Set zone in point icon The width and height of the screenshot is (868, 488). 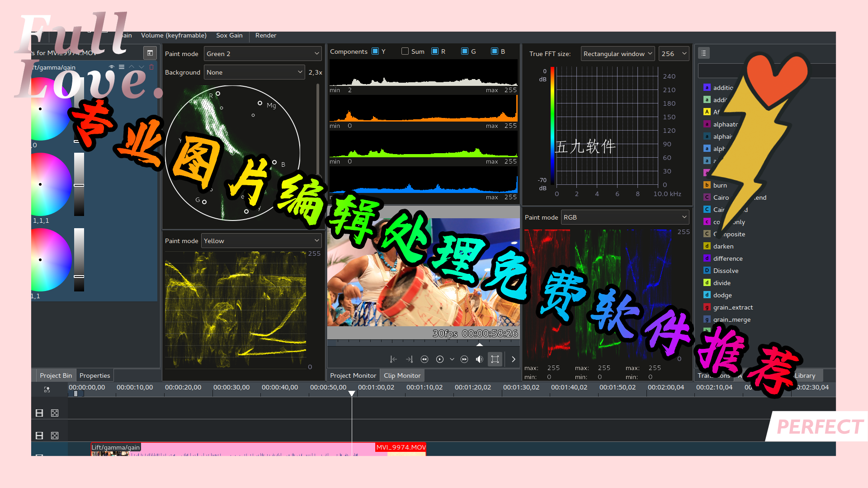pyautogui.click(x=393, y=359)
